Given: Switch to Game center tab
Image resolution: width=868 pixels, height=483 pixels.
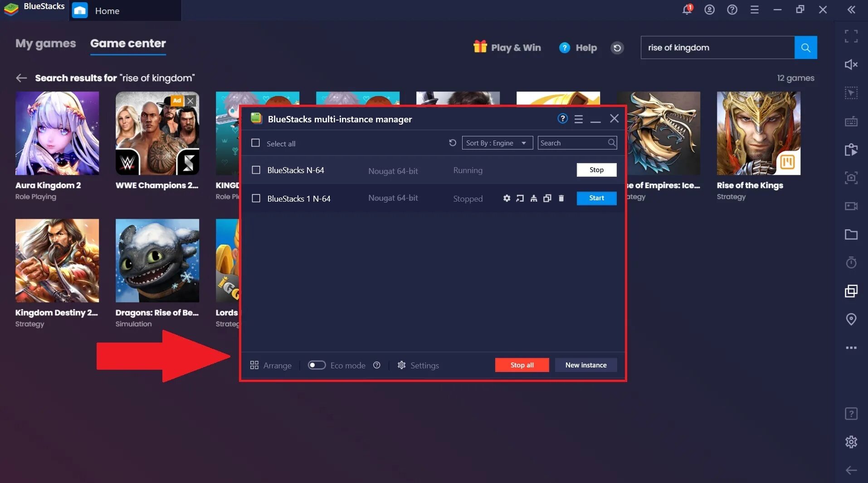Looking at the screenshot, I should pos(128,43).
